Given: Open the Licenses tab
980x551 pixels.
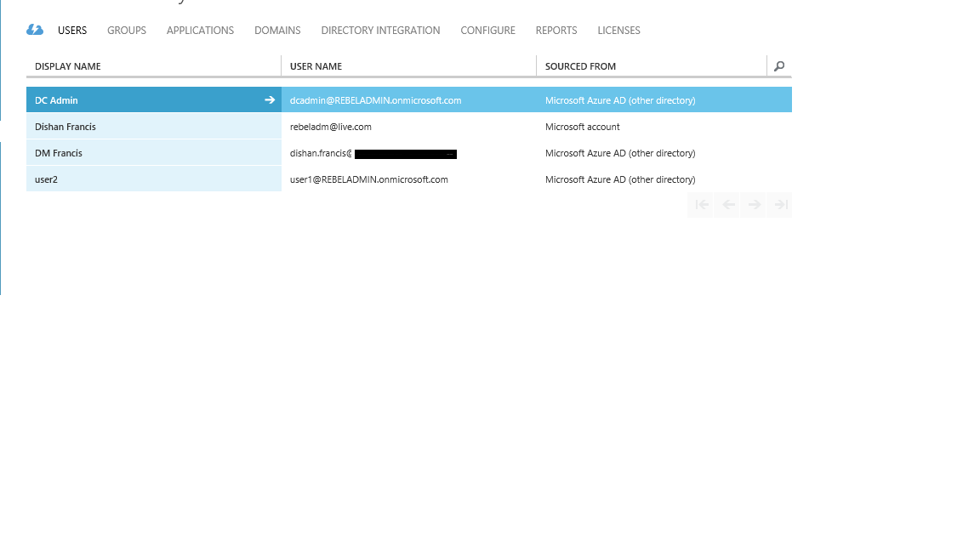Looking at the screenshot, I should pos(618,31).
